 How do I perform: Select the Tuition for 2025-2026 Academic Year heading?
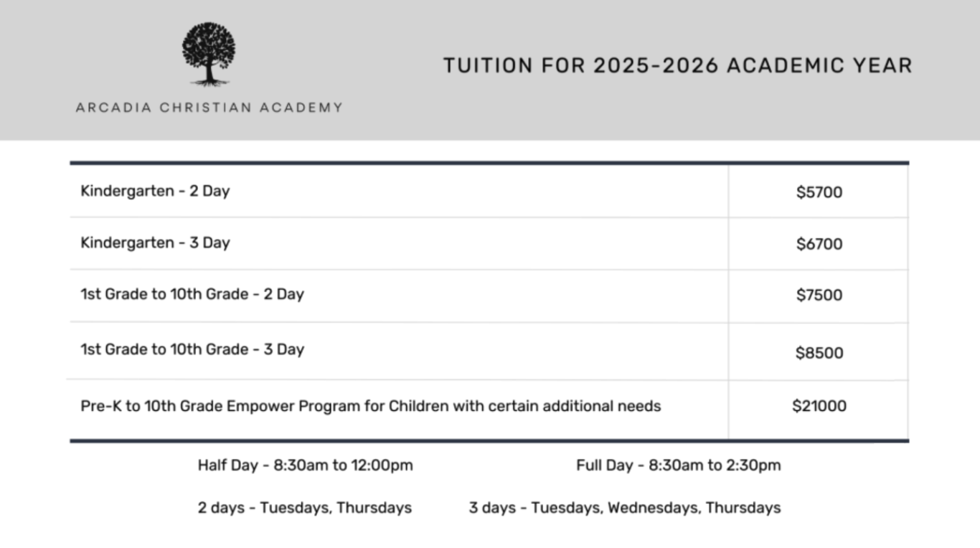pyautogui.click(x=677, y=65)
